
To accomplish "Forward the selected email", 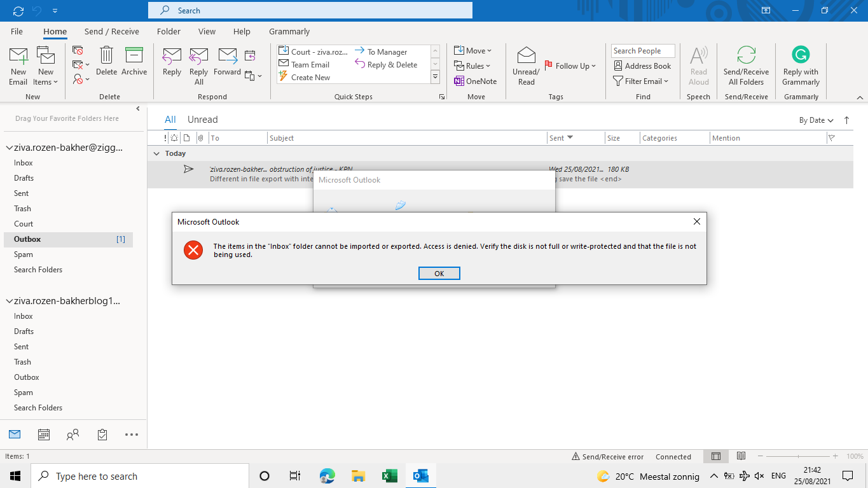I will 227,61.
